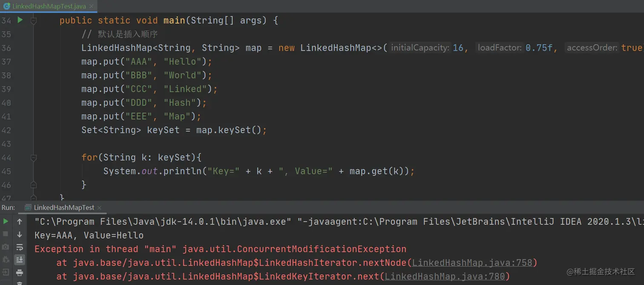Image resolution: width=644 pixels, height=285 pixels.
Task: Collapse the main method fold marker
Action: pyautogui.click(x=34, y=20)
